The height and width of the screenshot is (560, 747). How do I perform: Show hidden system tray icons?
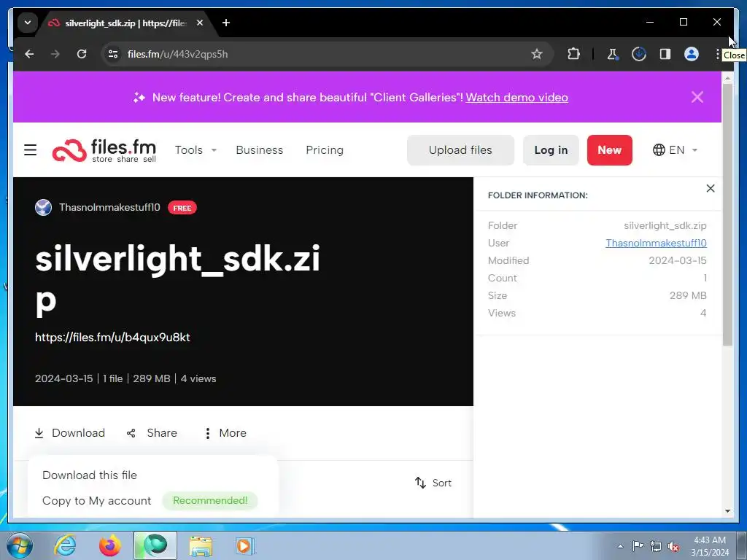pyautogui.click(x=620, y=546)
